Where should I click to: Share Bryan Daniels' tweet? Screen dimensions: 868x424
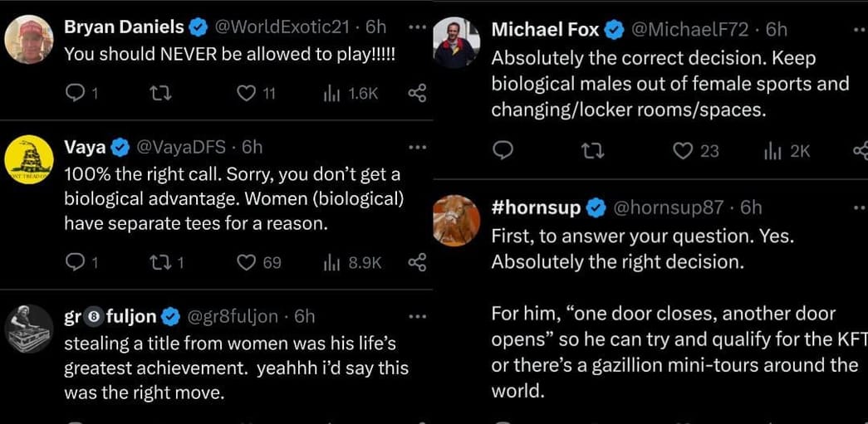tap(417, 94)
